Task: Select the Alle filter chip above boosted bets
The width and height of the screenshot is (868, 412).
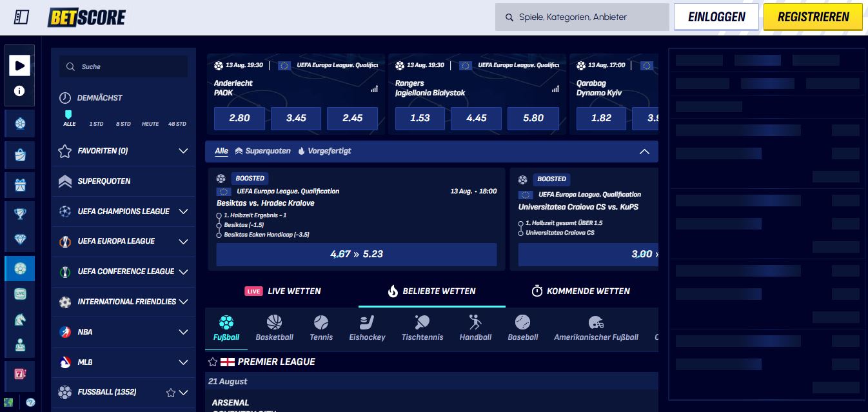Action: pyautogui.click(x=221, y=151)
